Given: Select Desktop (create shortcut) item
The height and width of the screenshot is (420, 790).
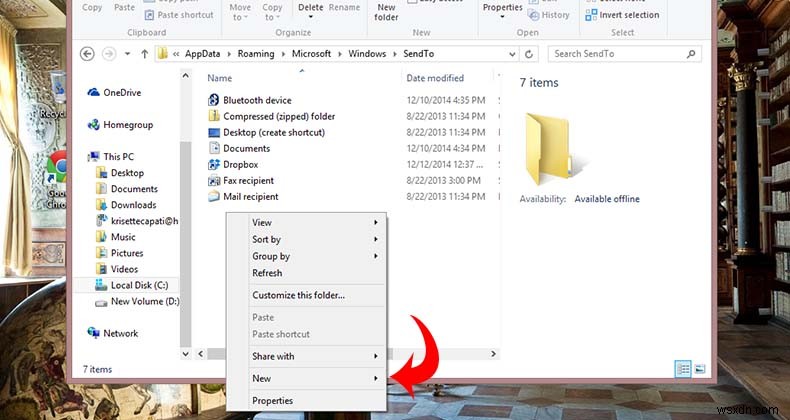Looking at the screenshot, I should 267,132.
